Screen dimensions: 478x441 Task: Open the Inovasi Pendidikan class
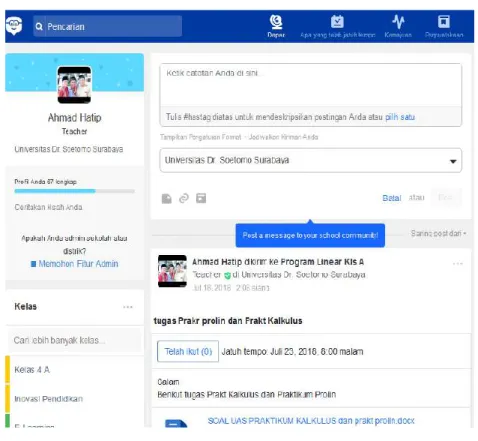point(49,399)
